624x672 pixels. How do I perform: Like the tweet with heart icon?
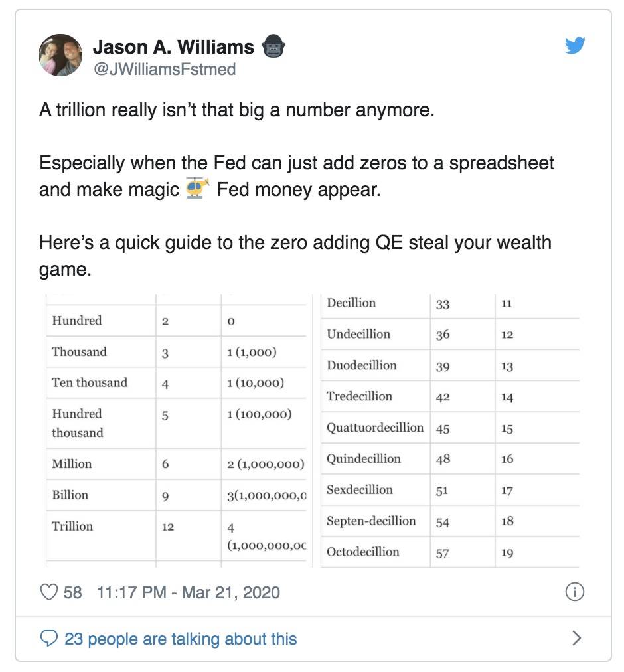(49, 592)
